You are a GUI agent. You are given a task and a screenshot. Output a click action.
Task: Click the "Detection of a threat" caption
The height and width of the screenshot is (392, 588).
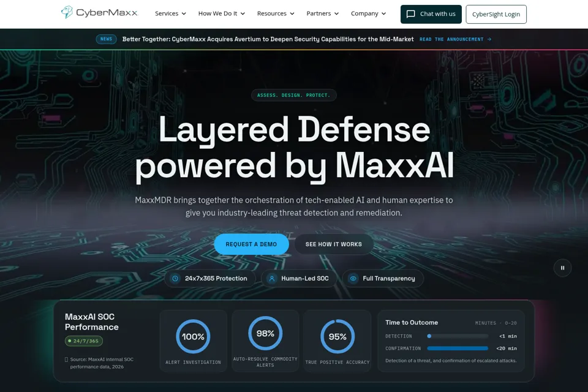451,361
